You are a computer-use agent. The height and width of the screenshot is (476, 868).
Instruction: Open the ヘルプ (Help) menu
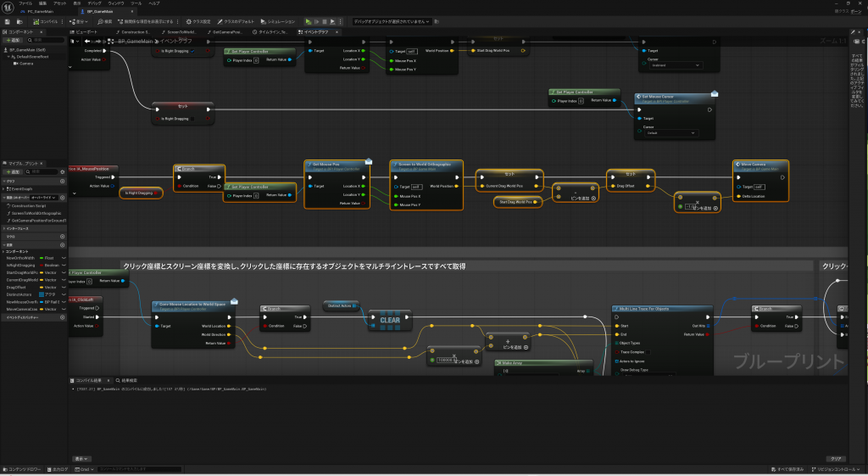point(154,3)
